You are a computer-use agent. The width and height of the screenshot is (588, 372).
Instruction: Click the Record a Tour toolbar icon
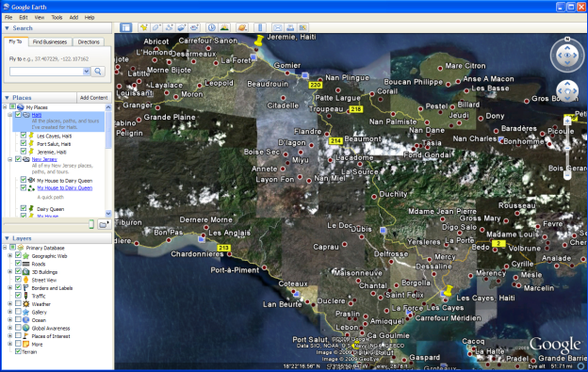[194, 27]
